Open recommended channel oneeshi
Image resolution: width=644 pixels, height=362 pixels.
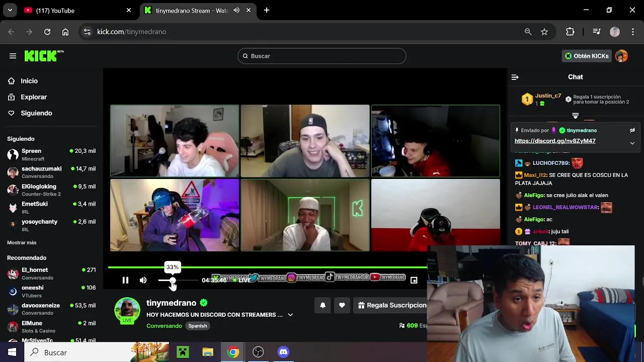[51, 291]
